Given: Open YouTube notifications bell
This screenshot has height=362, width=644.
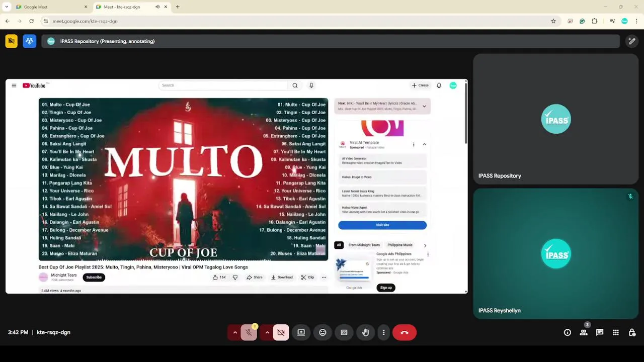Looking at the screenshot, I should click(439, 85).
